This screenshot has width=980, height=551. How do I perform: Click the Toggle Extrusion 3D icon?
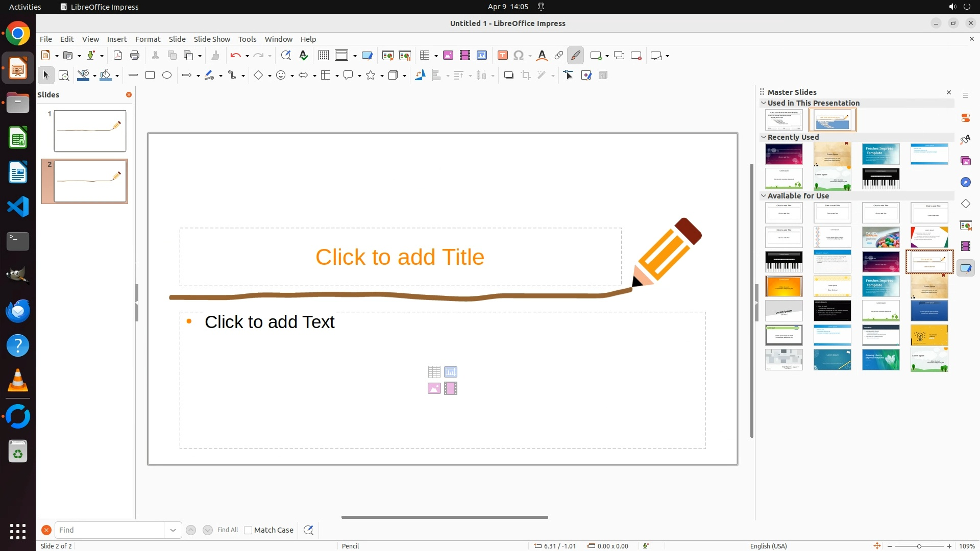pyautogui.click(x=603, y=76)
